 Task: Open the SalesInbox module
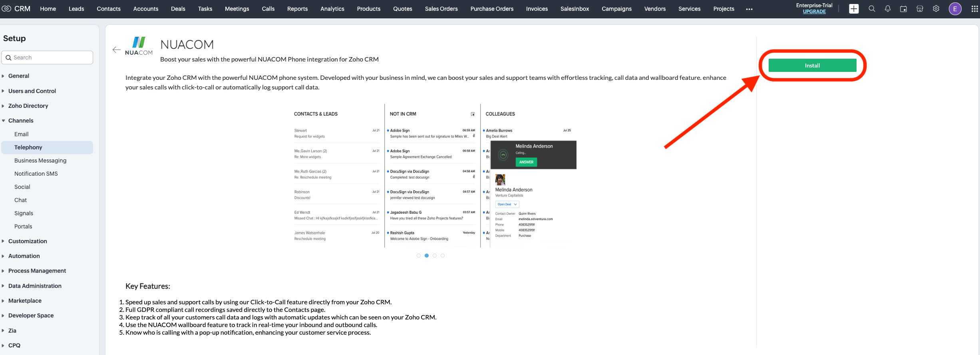pos(574,9)
